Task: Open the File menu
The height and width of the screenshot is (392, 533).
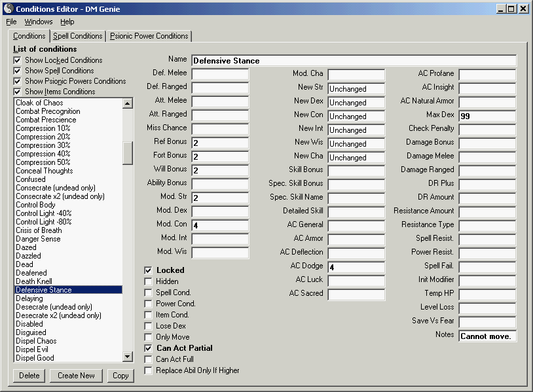Action: point(11,21)
